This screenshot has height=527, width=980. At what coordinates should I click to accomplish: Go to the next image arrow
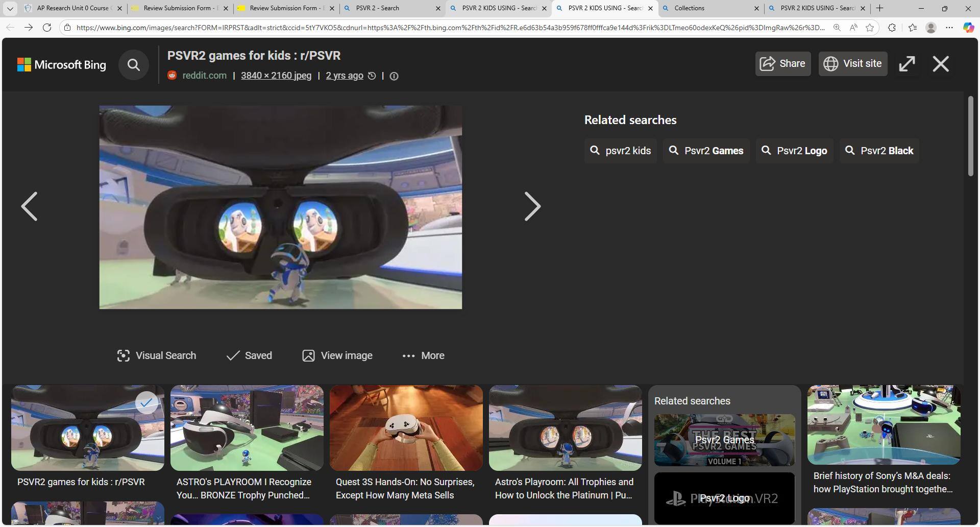point(532,207)
